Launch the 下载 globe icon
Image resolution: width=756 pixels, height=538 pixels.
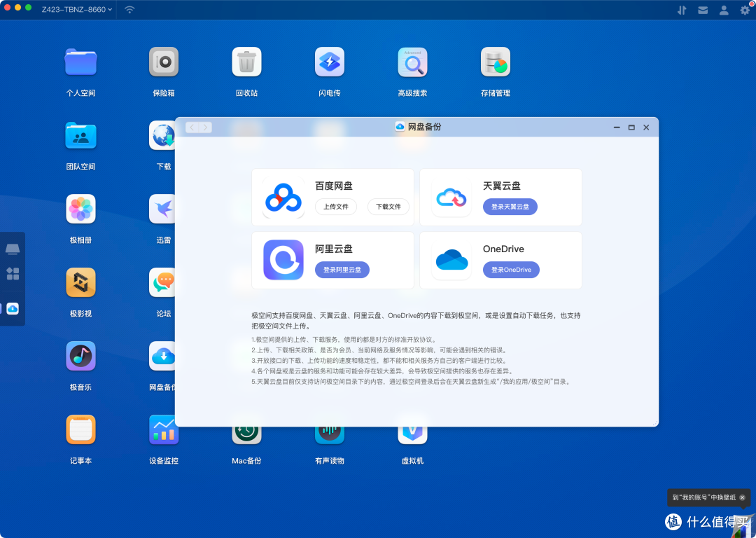[x=162, y=136]
